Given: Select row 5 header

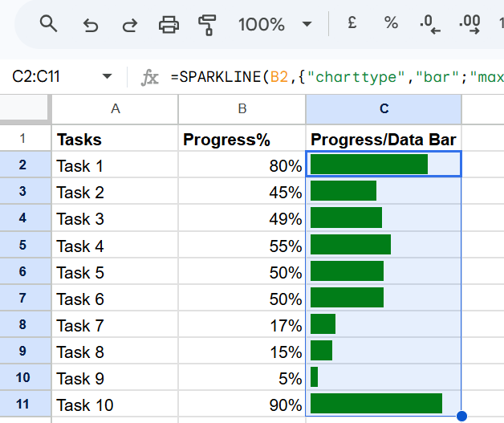Looking at the screenshot, I should point(25,245).
